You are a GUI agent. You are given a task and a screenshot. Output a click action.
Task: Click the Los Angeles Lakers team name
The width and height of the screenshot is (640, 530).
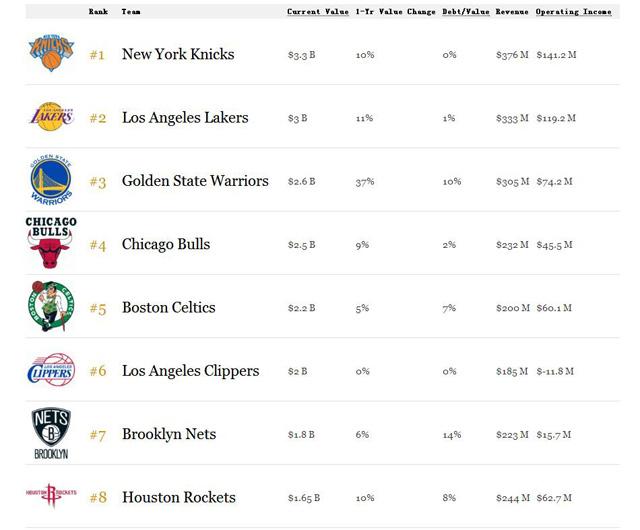pyautogui.click(x=185, y=117)
